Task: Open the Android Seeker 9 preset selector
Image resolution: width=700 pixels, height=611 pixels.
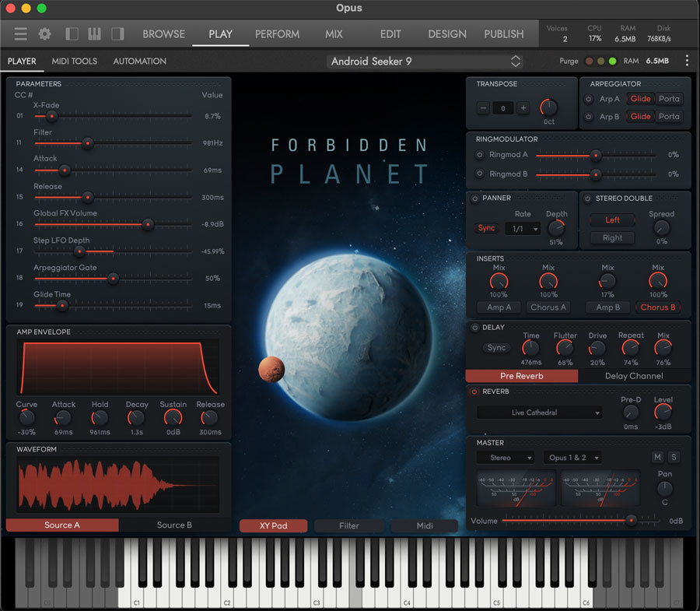Action: (x=425, y=61)
